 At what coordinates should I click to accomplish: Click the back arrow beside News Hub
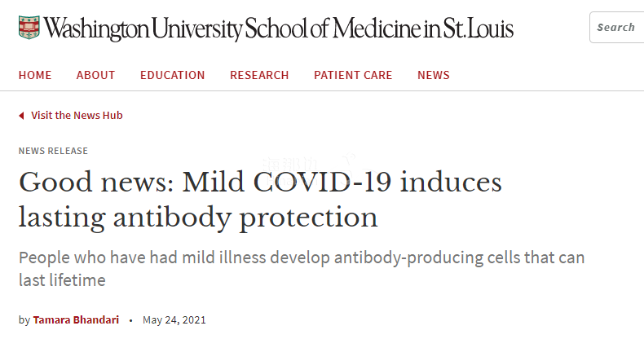pos(21,116)
